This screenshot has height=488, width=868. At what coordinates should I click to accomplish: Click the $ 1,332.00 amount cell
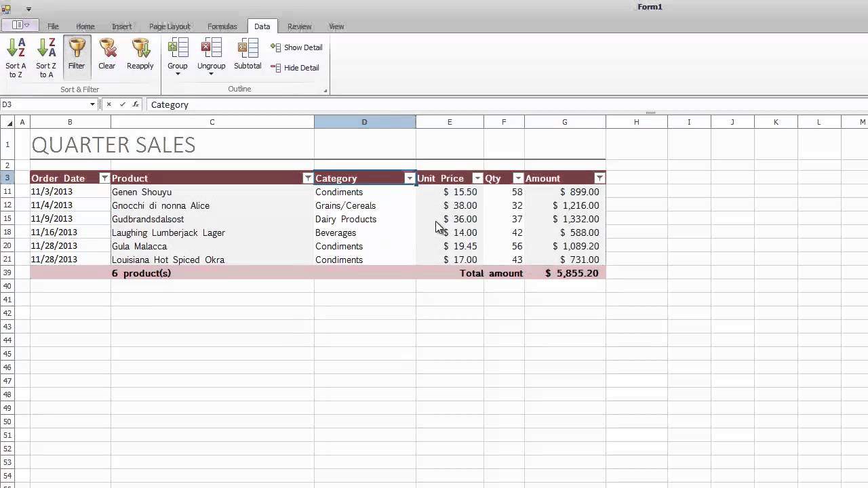point(565,219)
